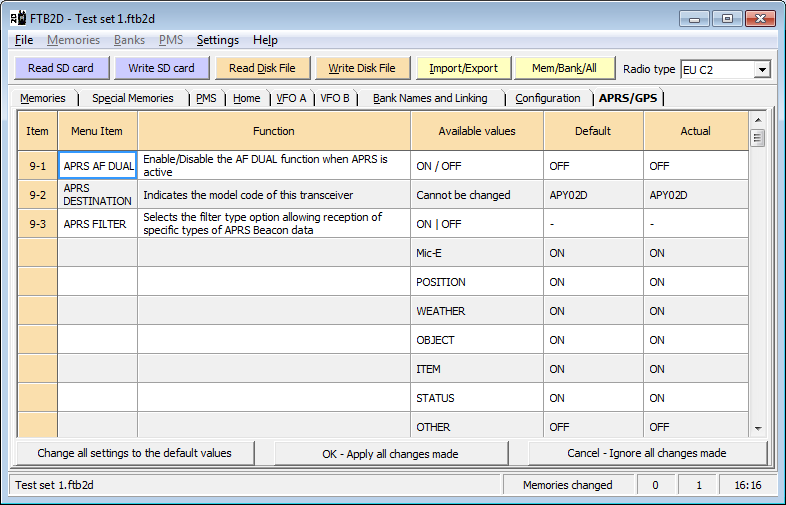Click the Read Disk File button
This screenshot has height=505, width=786.
262,68
